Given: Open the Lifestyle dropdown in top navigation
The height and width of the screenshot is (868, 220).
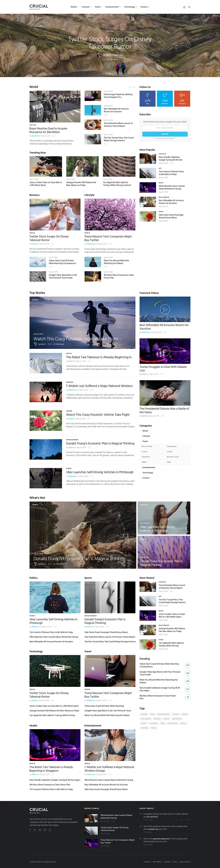Looking at the screenshot, I should (86, 7).
